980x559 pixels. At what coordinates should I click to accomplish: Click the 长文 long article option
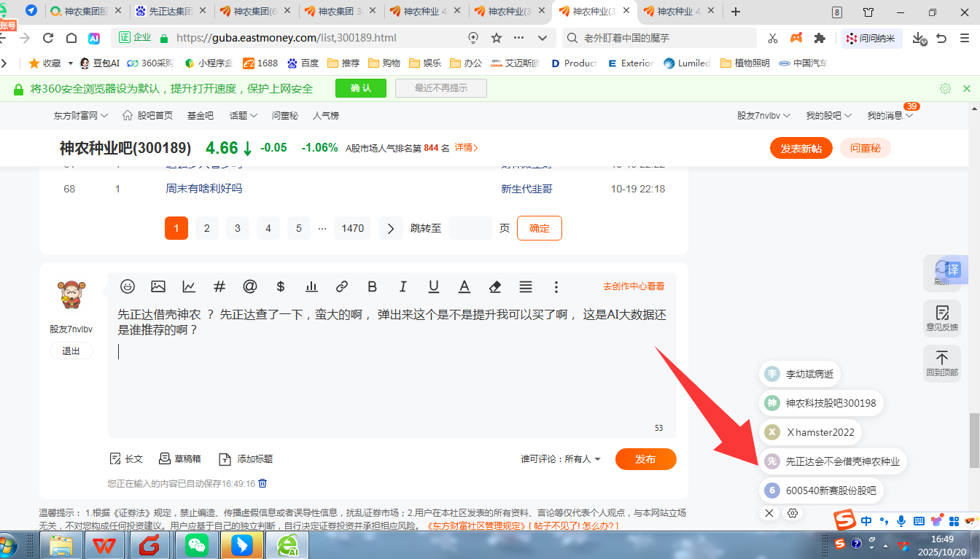126,459
